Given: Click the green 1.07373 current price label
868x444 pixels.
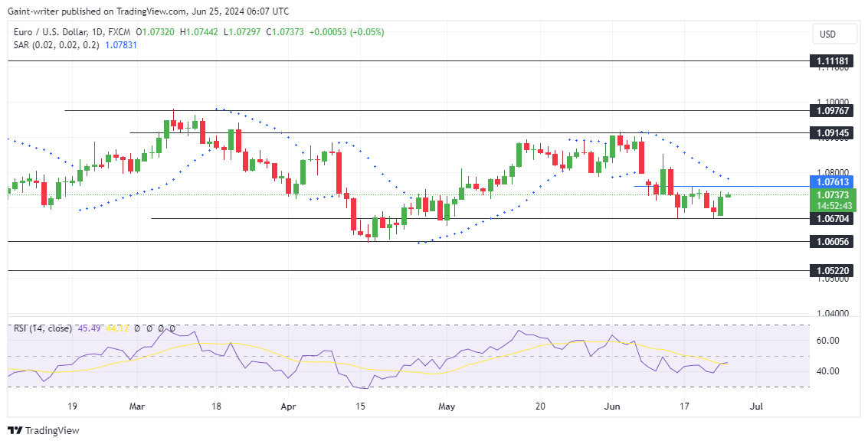Looking at the screenshot, I should (x=833, y=194).
